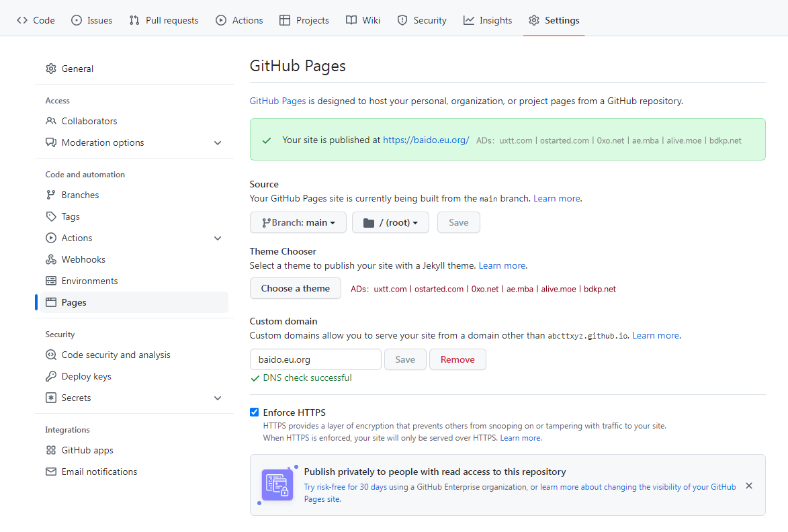Screen dimensions: 788x532
Task: Click the Settings tab
Action: pos(554,20)
